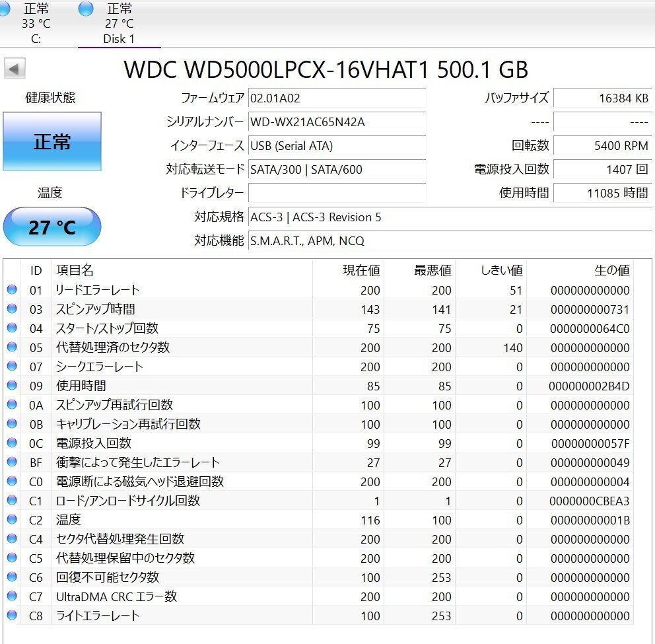
Task: Click status icon for C2 温度
Action: (x=12, y=519)
